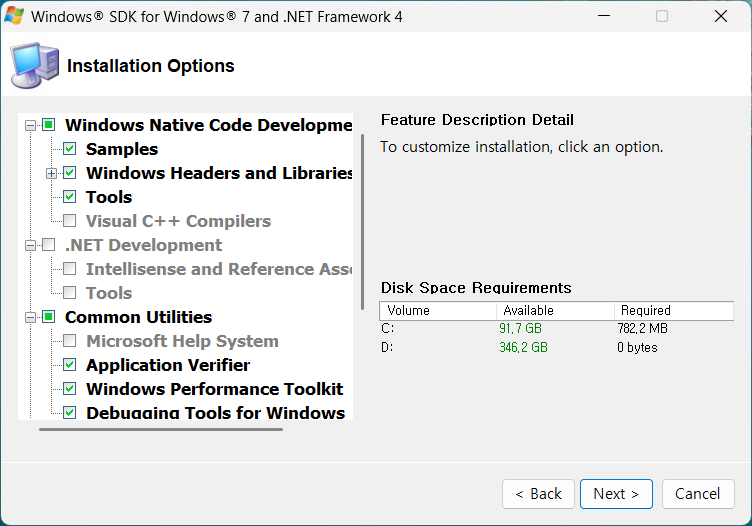Click the Back button

pyautogui.click(x=538, y=494)
